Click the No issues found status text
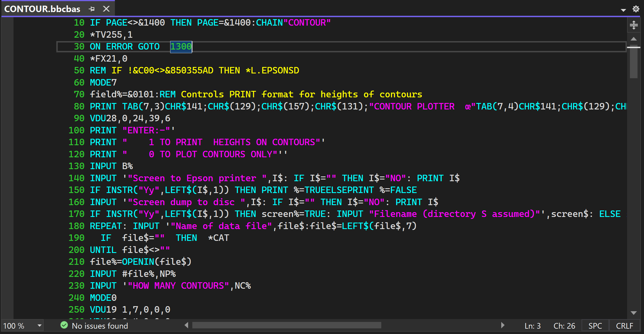 coord(100,326)
